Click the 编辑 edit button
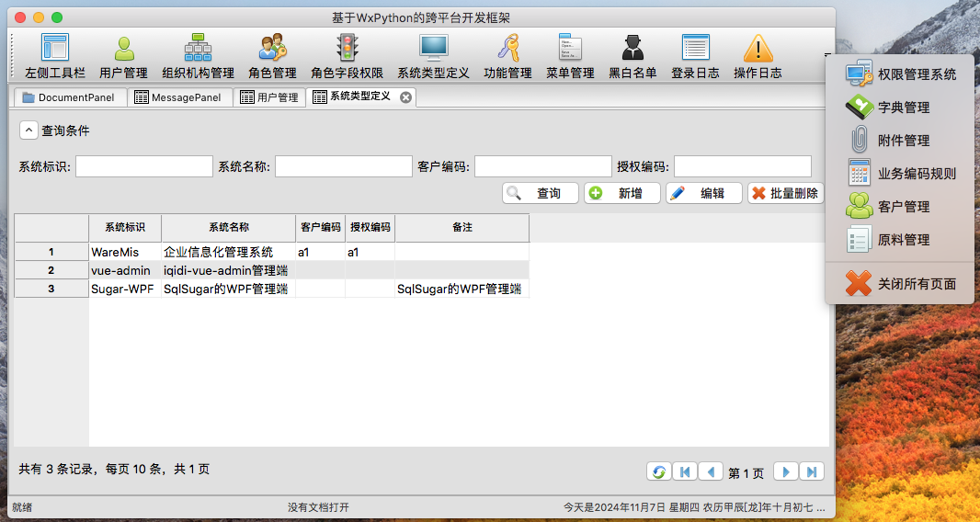The width and height of the screenshot is (980, 522). 704,193
